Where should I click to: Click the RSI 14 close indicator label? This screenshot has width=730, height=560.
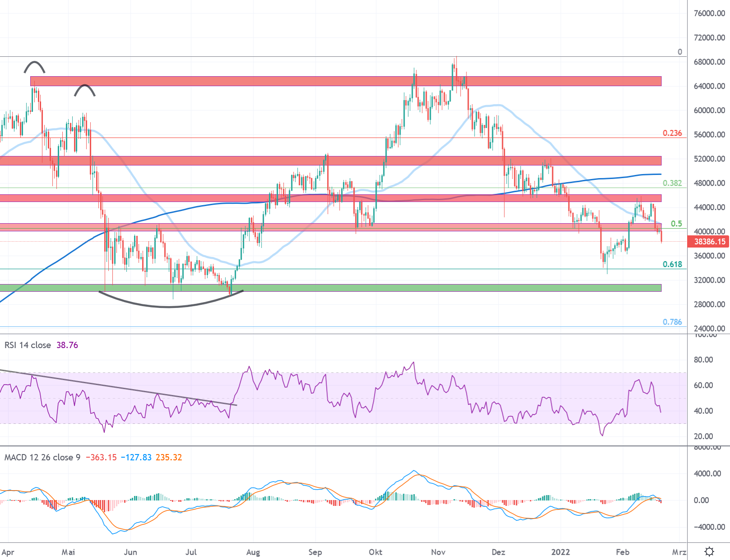coord(28,345)
